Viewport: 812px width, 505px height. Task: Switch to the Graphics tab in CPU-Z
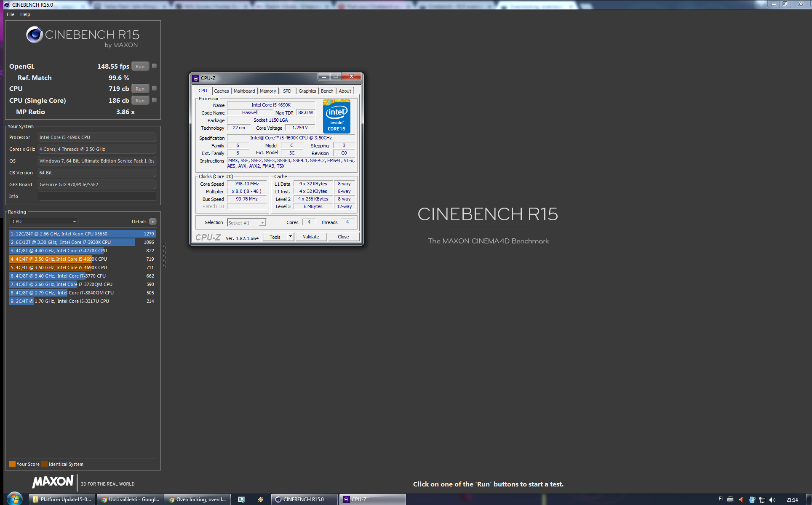point(307,91)
